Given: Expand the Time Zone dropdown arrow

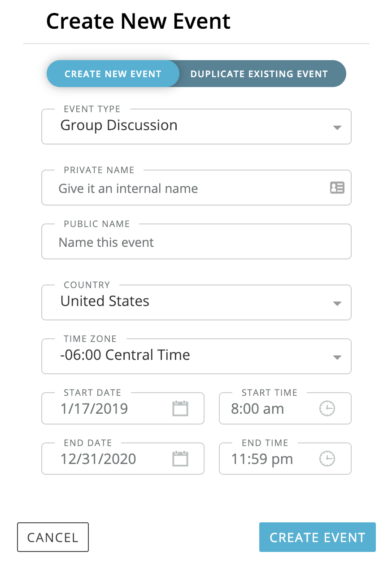Looking at the screenshot, I should click(x=337, y=357).
